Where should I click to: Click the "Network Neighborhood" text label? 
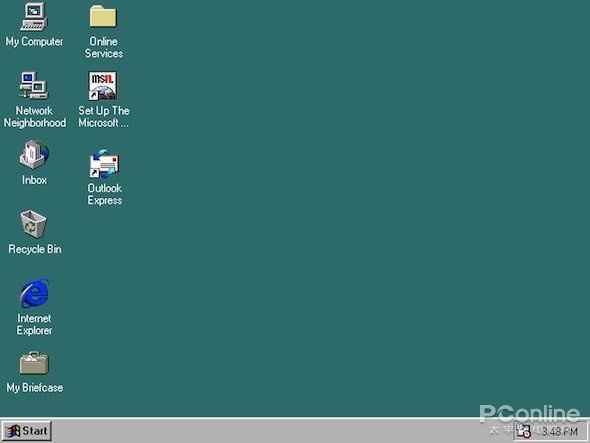pos(35,117)
